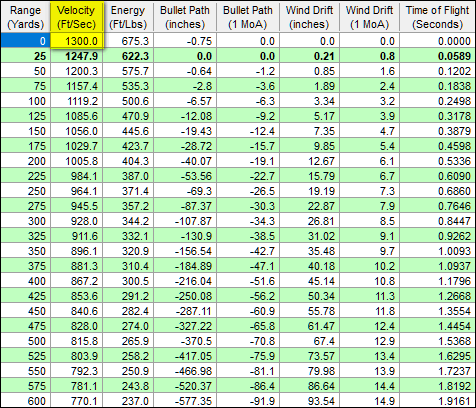Screen dimensions: 476x408
Task: Select the Bullet Path (inches) header
Action: 185,17
